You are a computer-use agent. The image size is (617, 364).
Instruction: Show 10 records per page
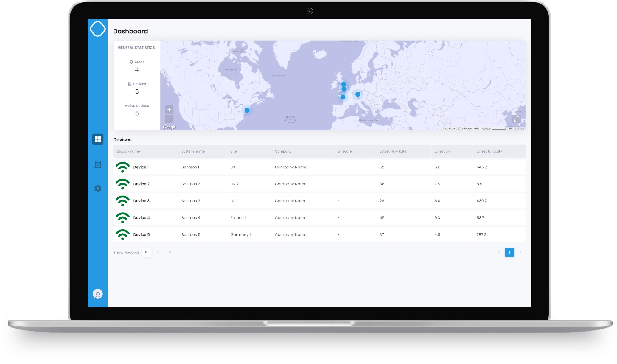coord(147,252)
